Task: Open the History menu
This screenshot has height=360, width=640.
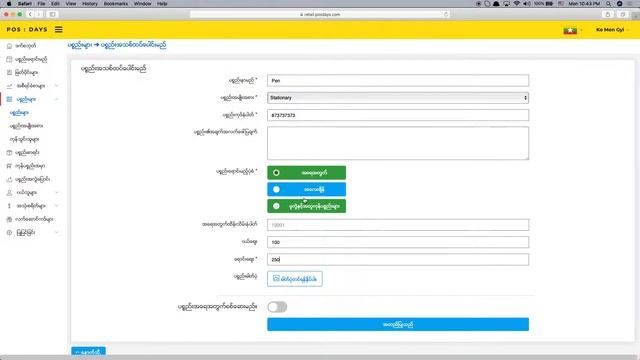Action: (x=90, y=4)
